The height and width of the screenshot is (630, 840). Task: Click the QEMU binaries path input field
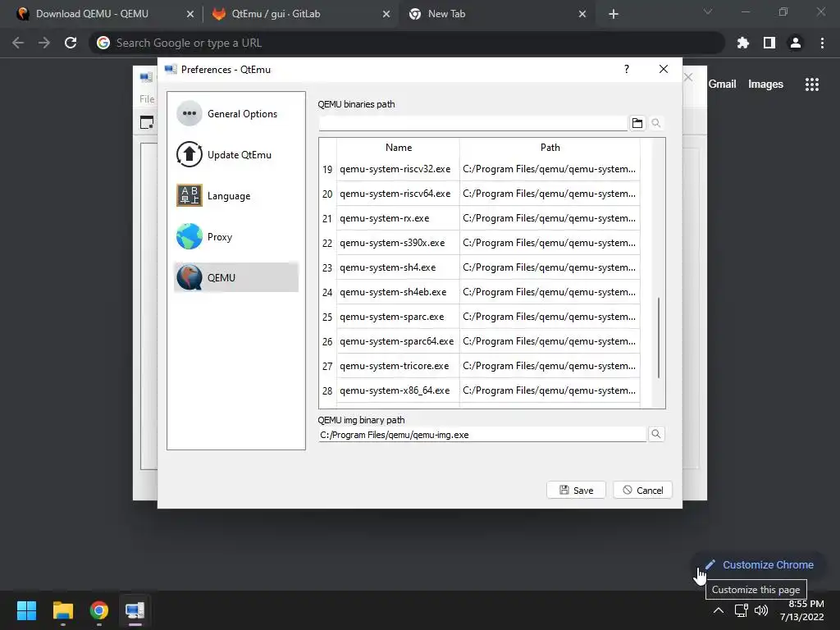click(x=472, y=123)
